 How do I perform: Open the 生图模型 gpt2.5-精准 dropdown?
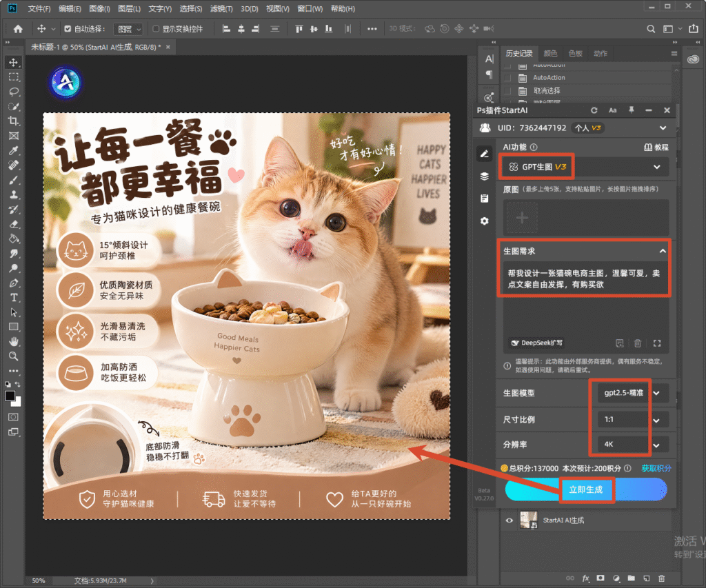(x=632, y=393)
